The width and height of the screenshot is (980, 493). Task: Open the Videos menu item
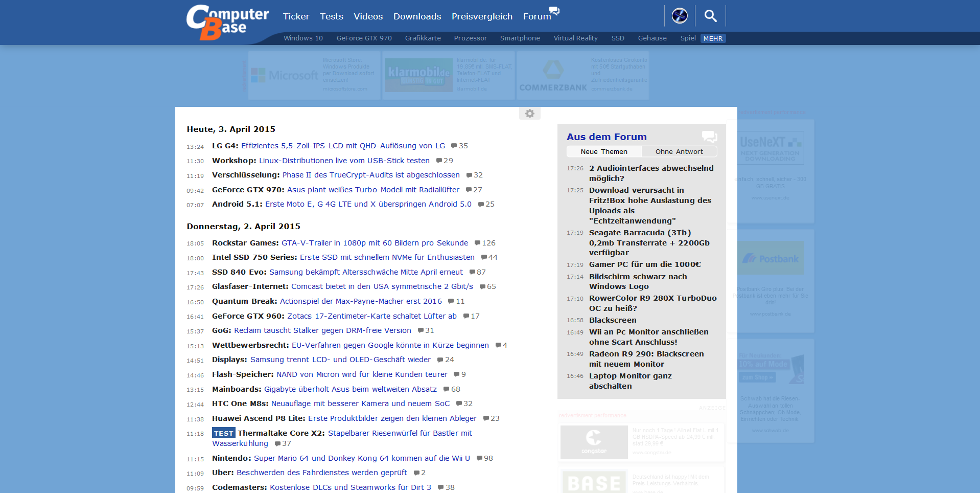point(368,16)
